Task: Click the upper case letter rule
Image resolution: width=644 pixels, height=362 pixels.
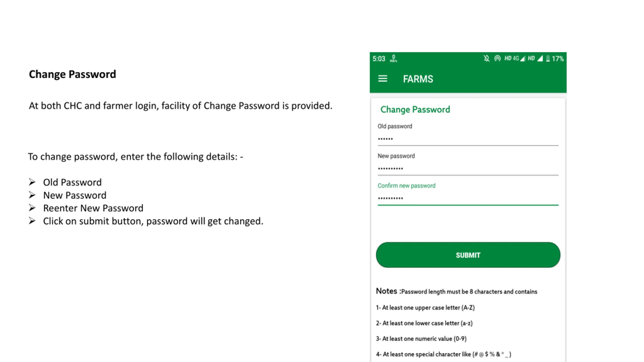Action: (425, 308)
